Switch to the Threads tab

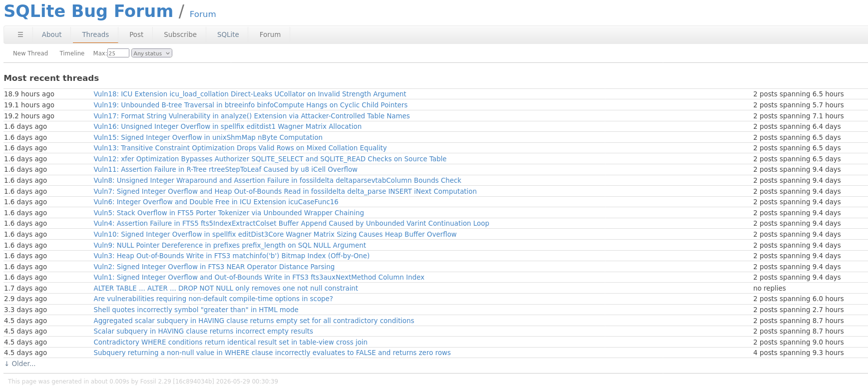tap(95, 34)
